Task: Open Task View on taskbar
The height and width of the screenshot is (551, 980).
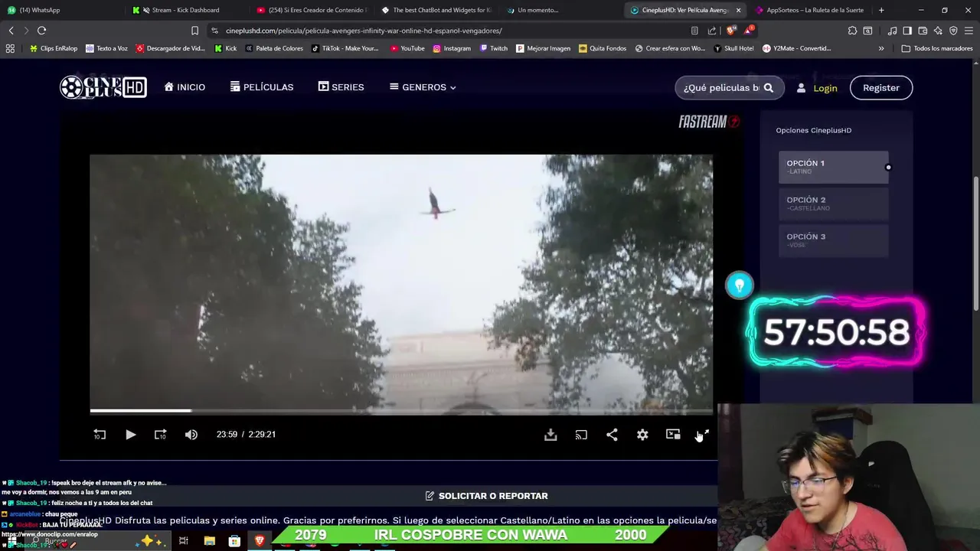Action: pyautogui.click(x=184, y=541)
